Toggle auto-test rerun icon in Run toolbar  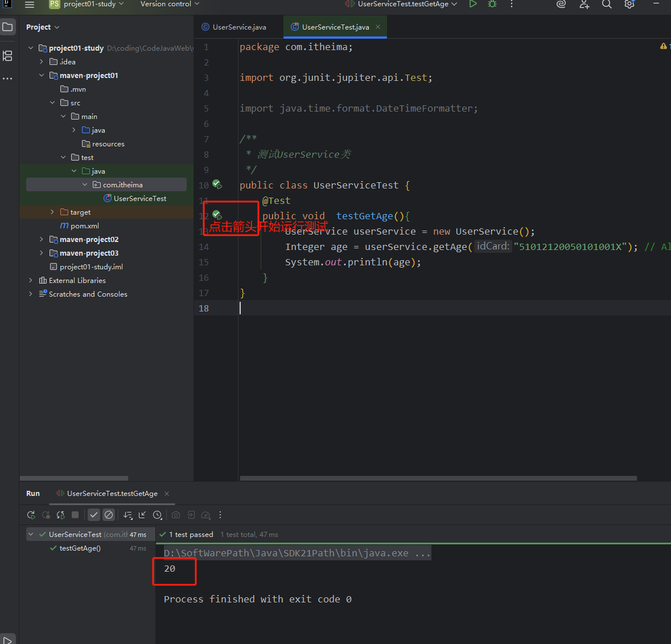coord(60,515)
